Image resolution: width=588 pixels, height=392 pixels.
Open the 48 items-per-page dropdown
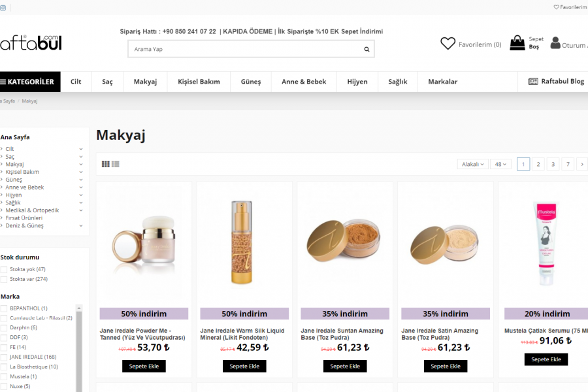tap(502, 164)
